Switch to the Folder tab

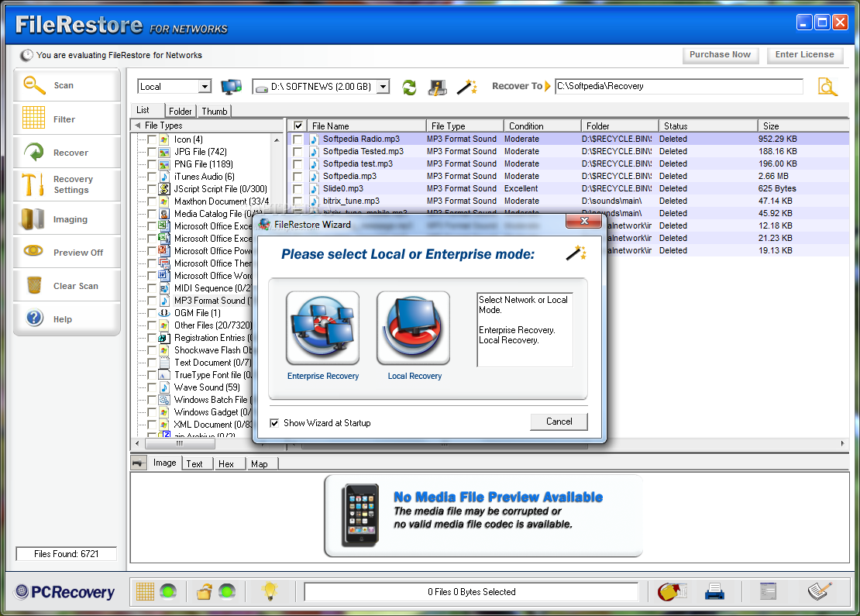[x=180, y=112]
